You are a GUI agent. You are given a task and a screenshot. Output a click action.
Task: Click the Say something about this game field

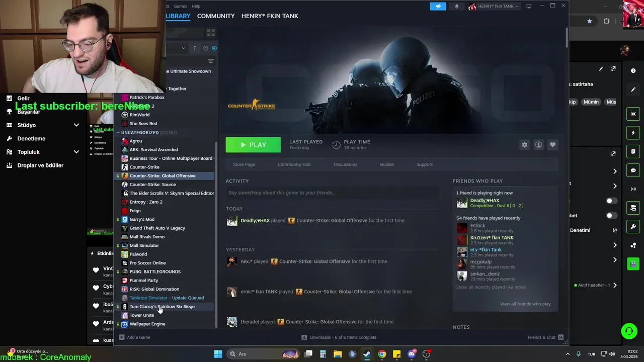click(332, 193)
